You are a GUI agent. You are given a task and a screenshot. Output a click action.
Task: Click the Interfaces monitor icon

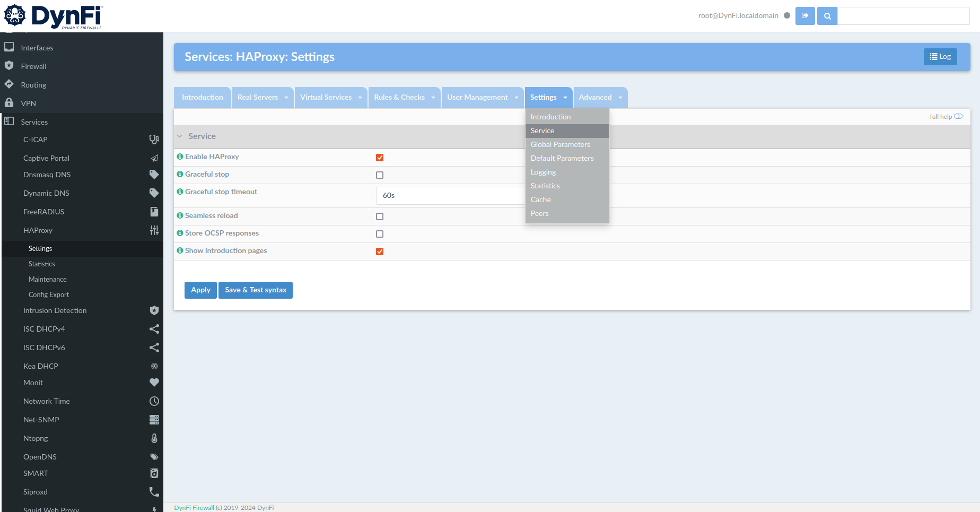click(9, 47)
